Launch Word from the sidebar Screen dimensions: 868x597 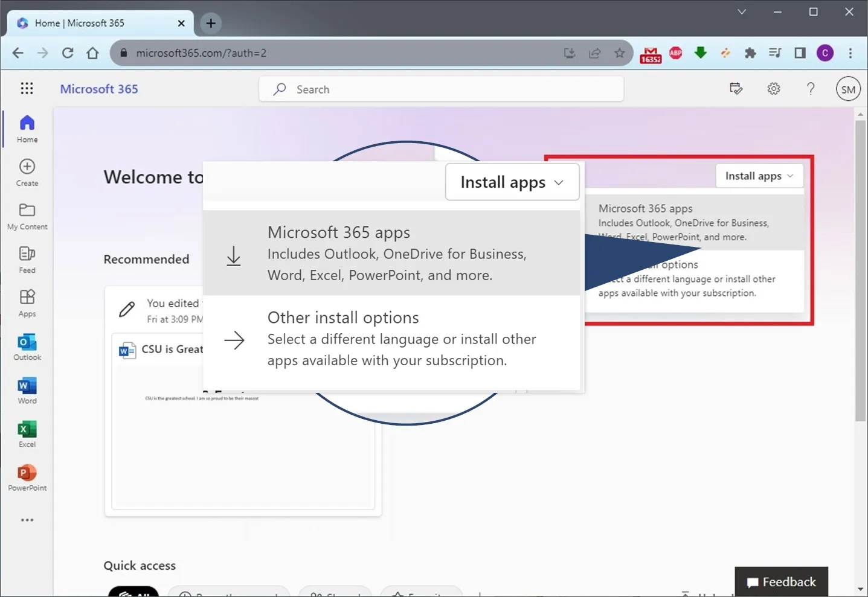27,390
